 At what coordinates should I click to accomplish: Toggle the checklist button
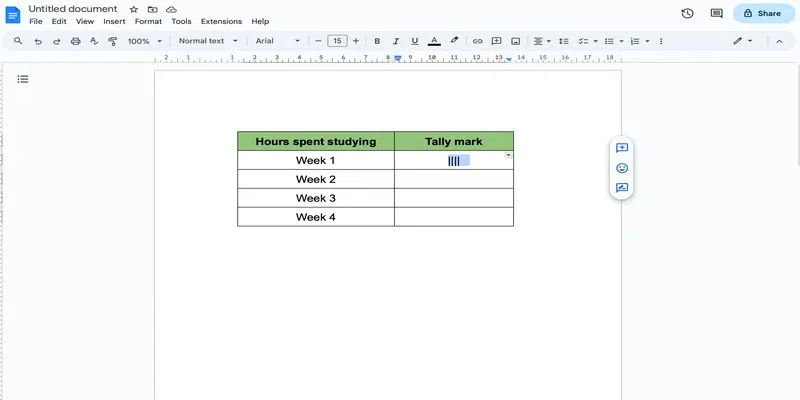(x=584, y=41)
